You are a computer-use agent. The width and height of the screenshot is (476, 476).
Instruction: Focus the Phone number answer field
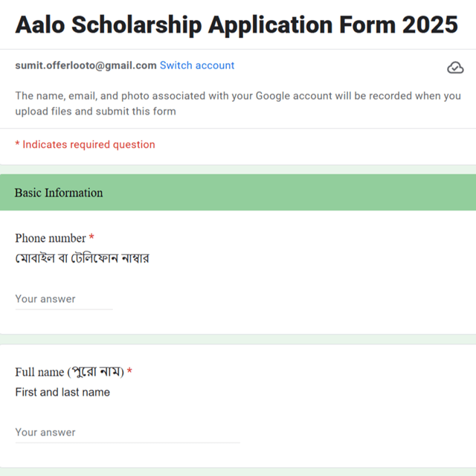[64, 299]
